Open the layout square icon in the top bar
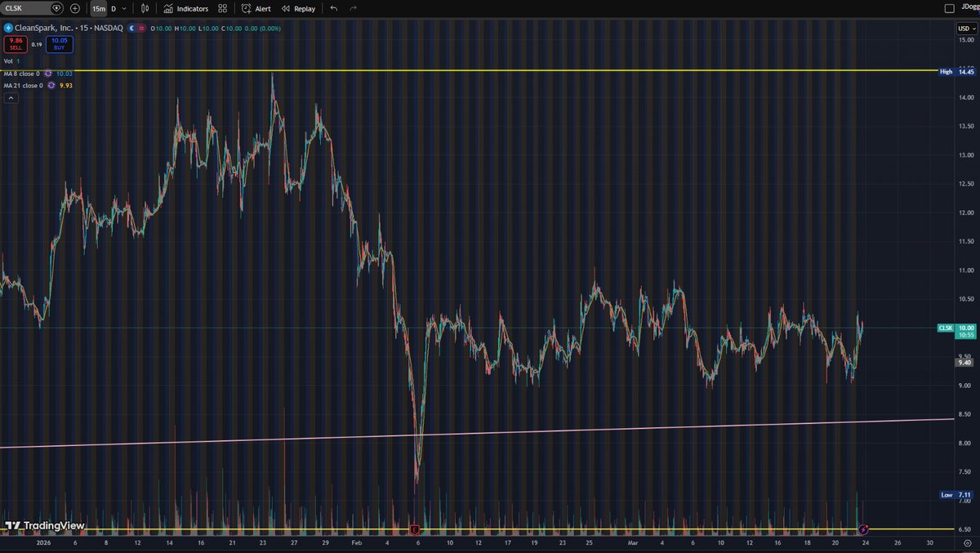 click(949, 8)
